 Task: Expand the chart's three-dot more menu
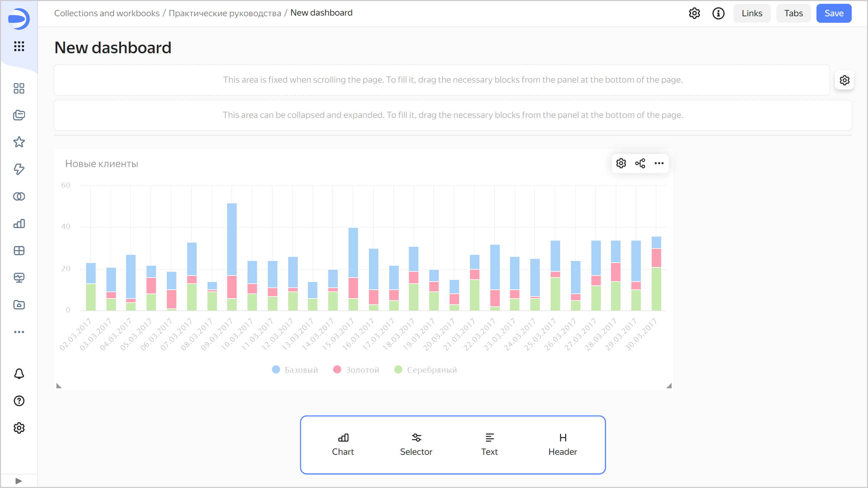click(659, 163)
